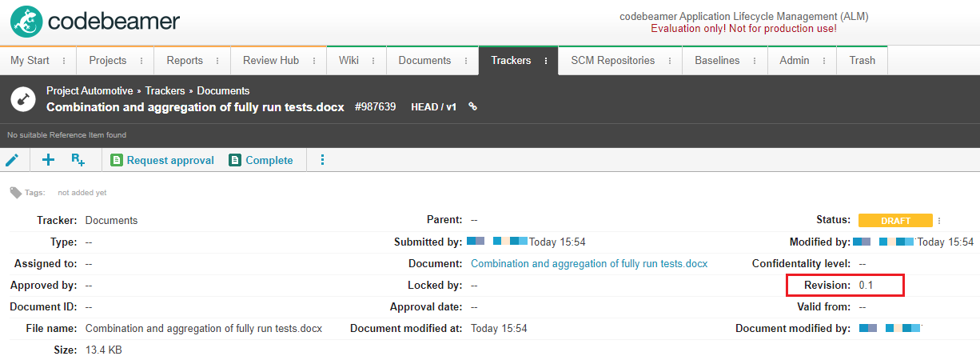Expand the Trackers tab dropdown menu
The width and height of the screenshot is (980, 356).
click(x=546, y=61)
